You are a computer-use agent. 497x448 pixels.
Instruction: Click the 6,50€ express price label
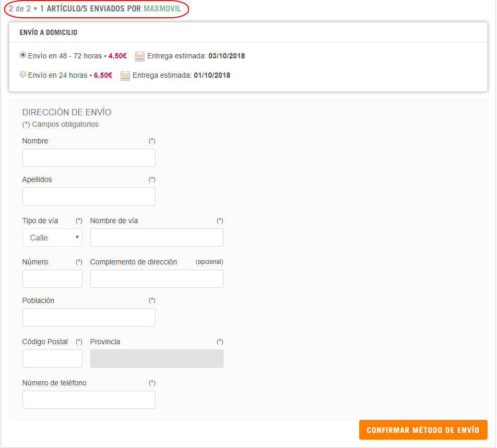pyautogui.click(x=103, y=75)
